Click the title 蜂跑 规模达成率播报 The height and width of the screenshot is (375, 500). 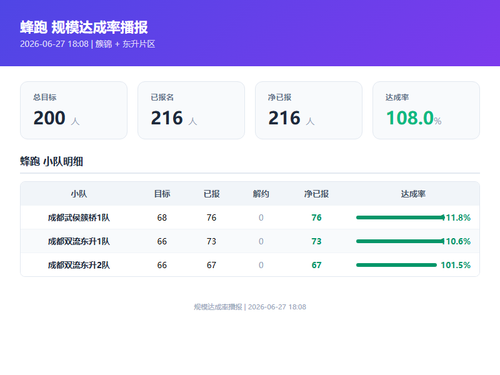coord(84,27)
